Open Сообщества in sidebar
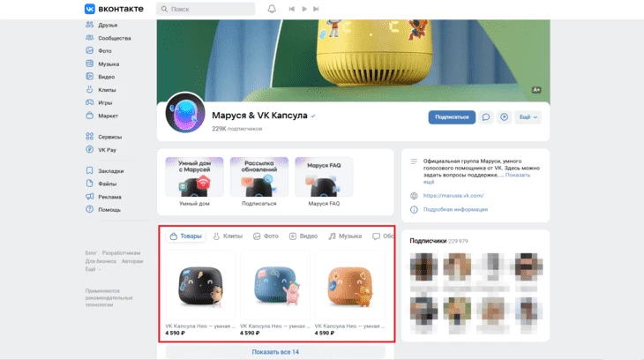 coord(109,38)
